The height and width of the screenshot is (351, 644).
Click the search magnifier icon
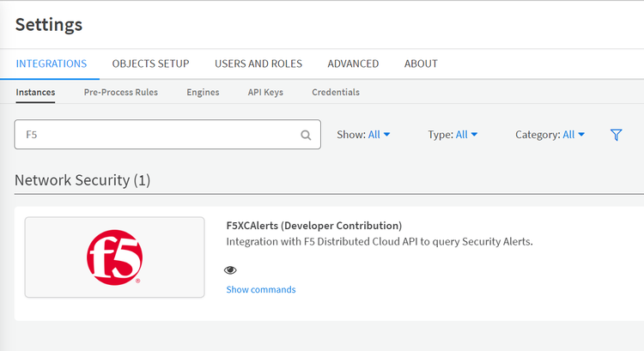click(x=306, y=135)
